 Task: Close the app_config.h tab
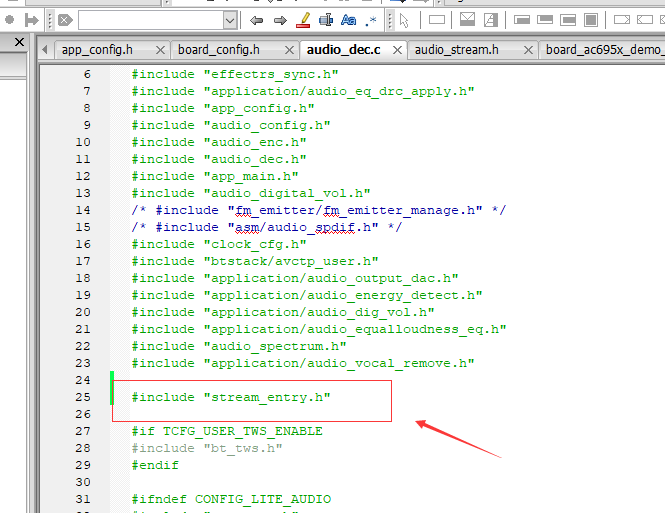point(160,50)
